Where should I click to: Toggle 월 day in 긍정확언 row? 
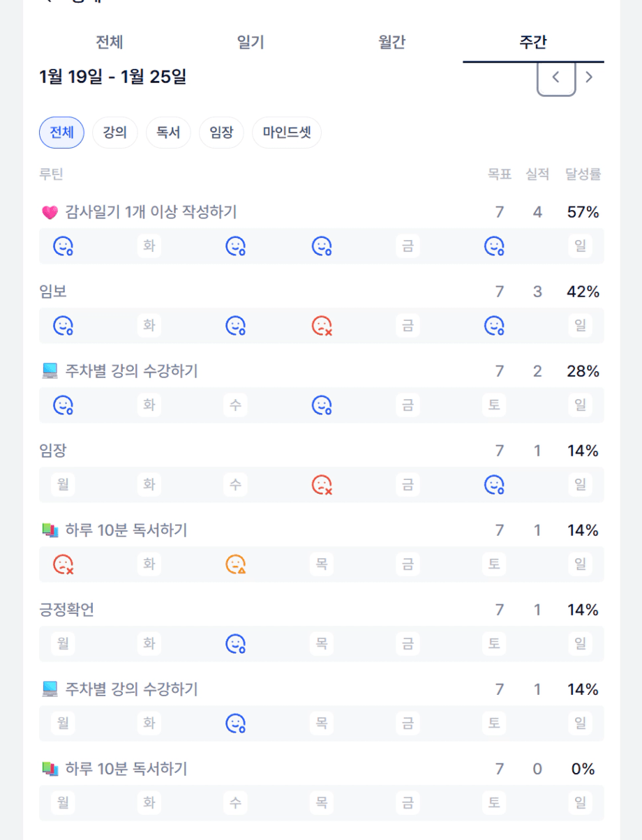click(x=64, y=643)
